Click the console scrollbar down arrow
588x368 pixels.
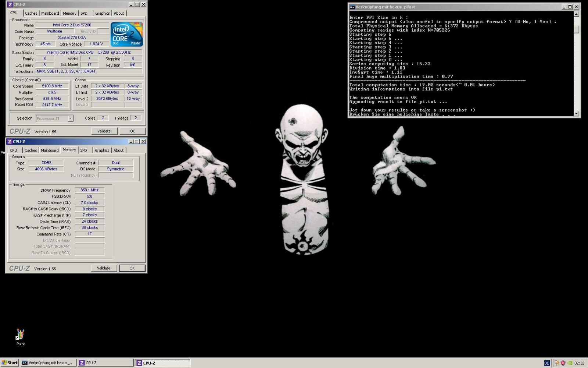tap(576, 114)
